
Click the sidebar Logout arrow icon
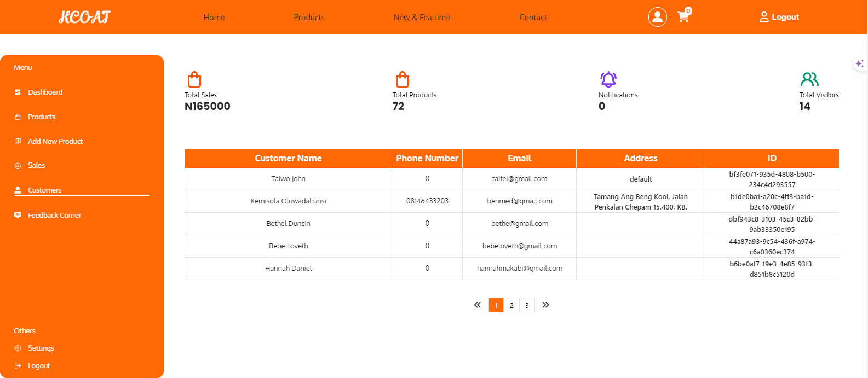tap(18, 365)
